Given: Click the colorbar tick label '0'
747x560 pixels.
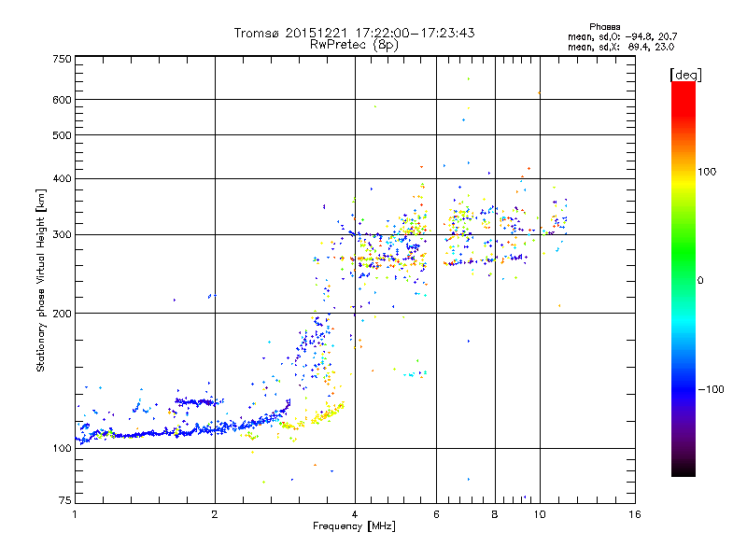Looking at the screenshot, I should coord(700,281).
